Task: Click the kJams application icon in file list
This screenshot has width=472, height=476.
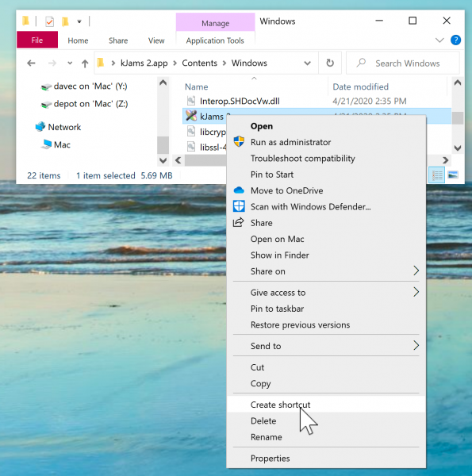Action: pos(191,116)
